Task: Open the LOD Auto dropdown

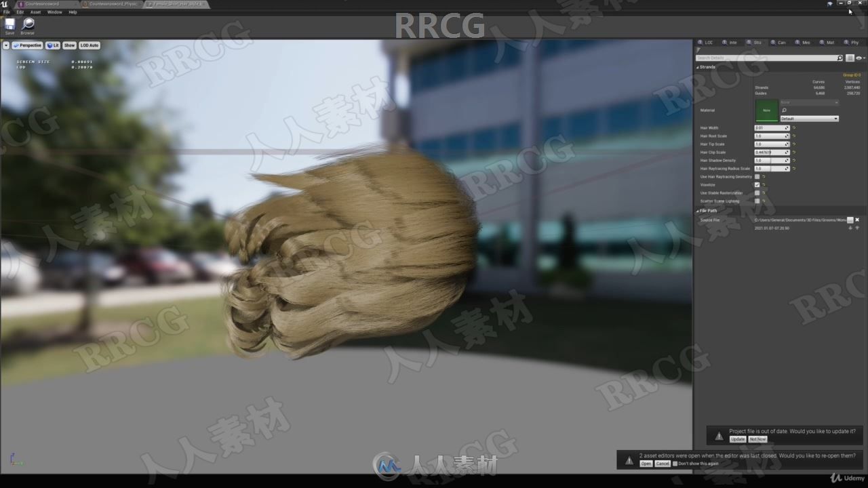Action: point(90,45)
